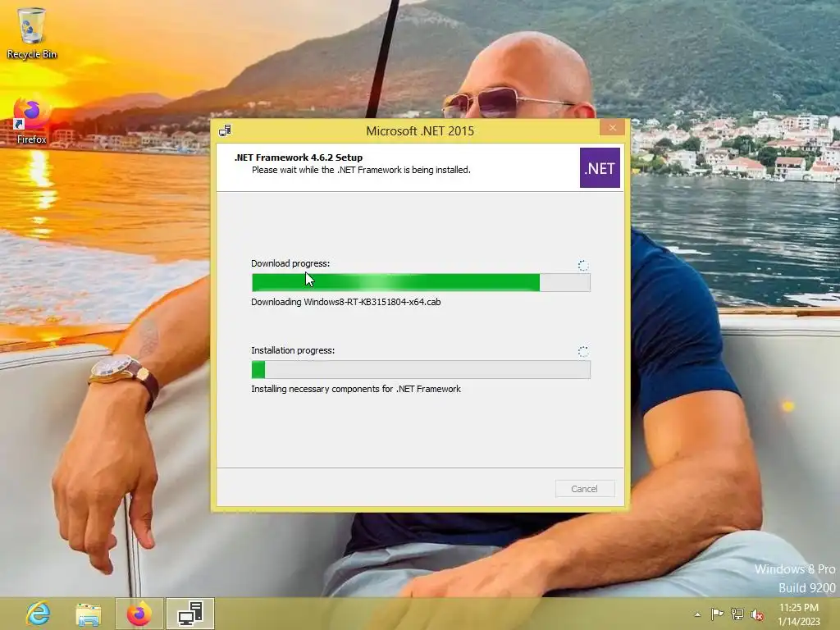Launch the Firefox desktop shortcut

pyautogui.click(x=32, y=121)
